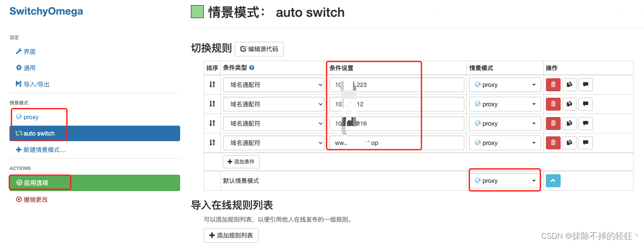
Task: Click the green profile color swatch
Action: (x=197, y=12)
